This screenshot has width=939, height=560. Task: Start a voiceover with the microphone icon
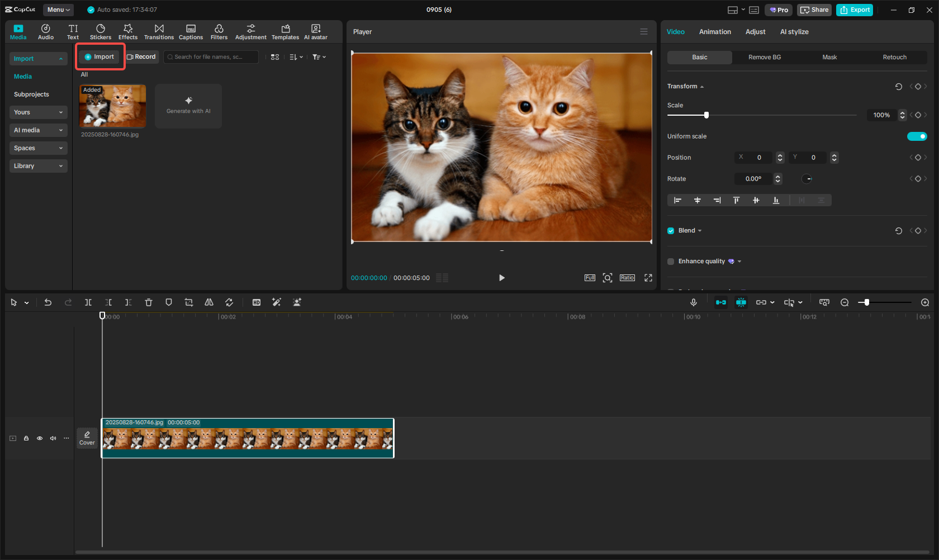click(x=693, y=302)
